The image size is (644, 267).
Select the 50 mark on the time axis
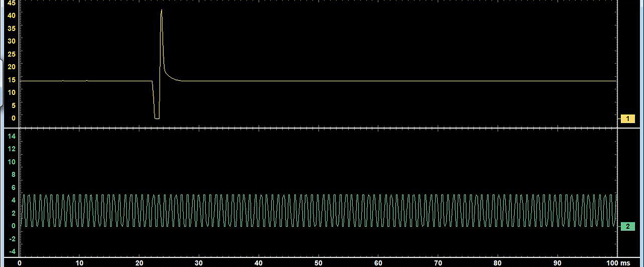tap(319, 263)
